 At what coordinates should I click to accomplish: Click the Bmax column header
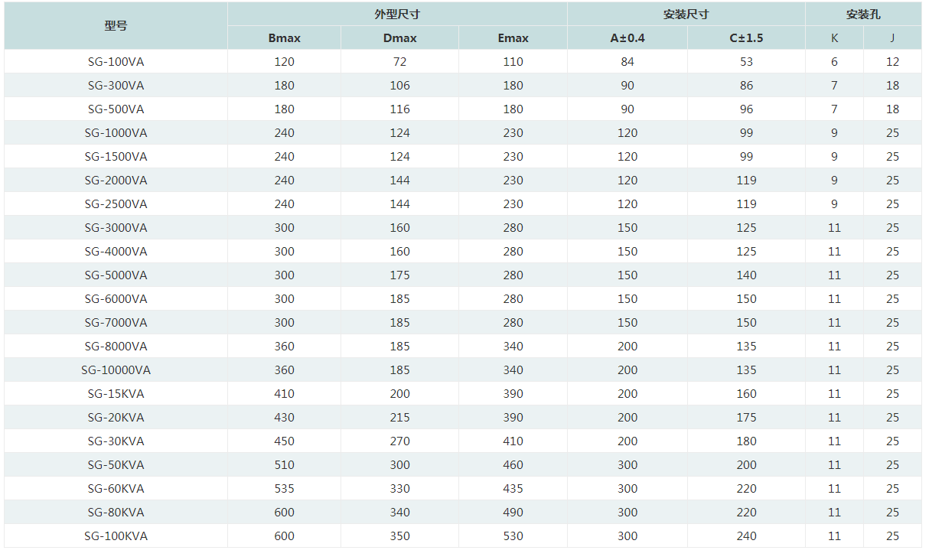click(x=284, y=38)
